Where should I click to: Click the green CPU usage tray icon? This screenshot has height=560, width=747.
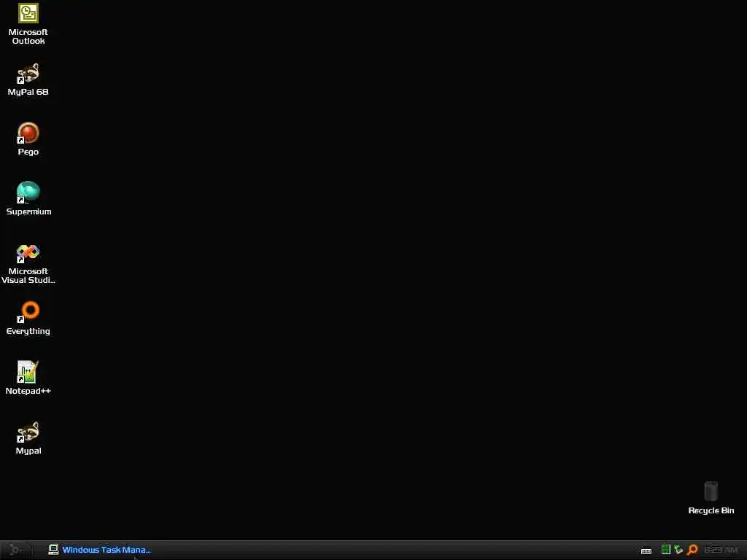click(x=665, y=550)
